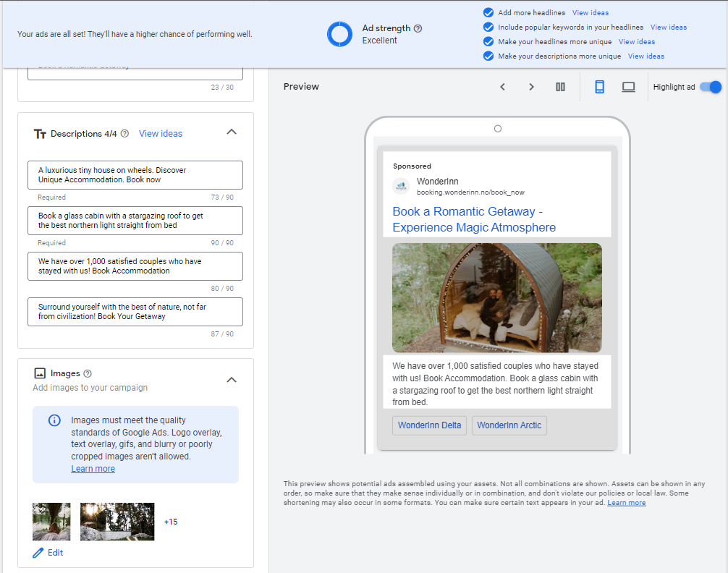Open Descriptions help question icon

124,134
